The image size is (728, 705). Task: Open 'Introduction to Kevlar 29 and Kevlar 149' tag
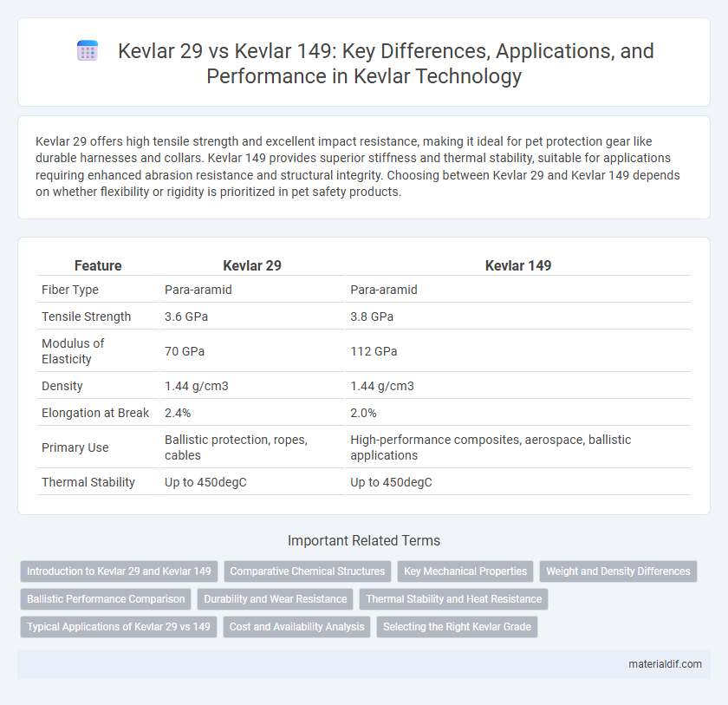coord(119,571)
